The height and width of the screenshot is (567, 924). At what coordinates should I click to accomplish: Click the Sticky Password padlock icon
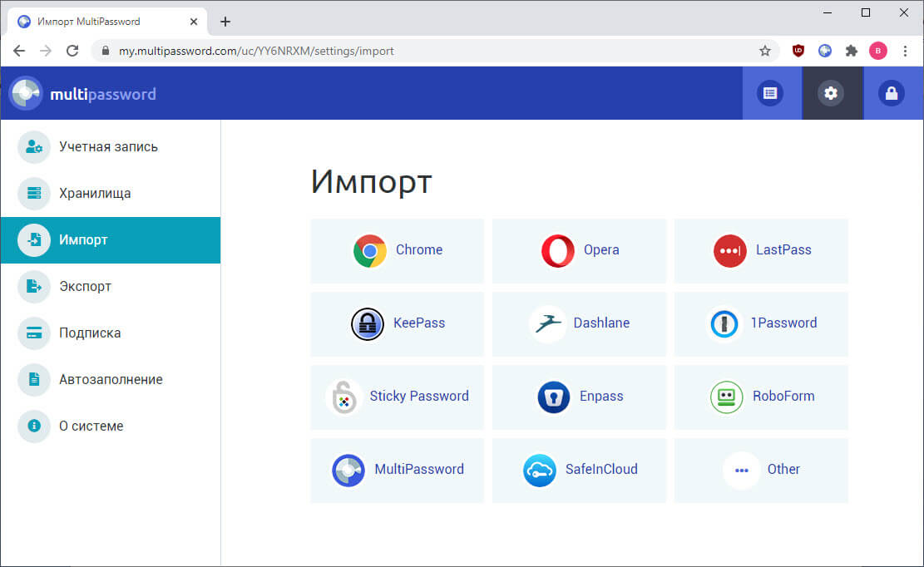pyautogui.click(x=344, y=397)
